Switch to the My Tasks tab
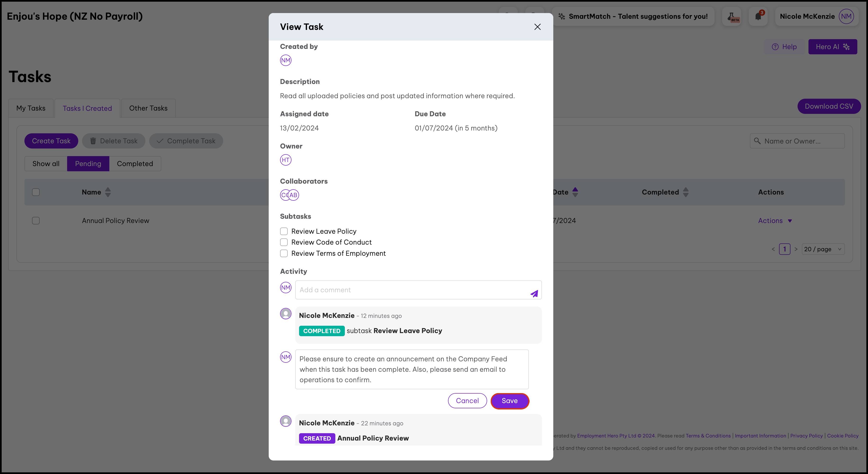 [x=31, y=108]
